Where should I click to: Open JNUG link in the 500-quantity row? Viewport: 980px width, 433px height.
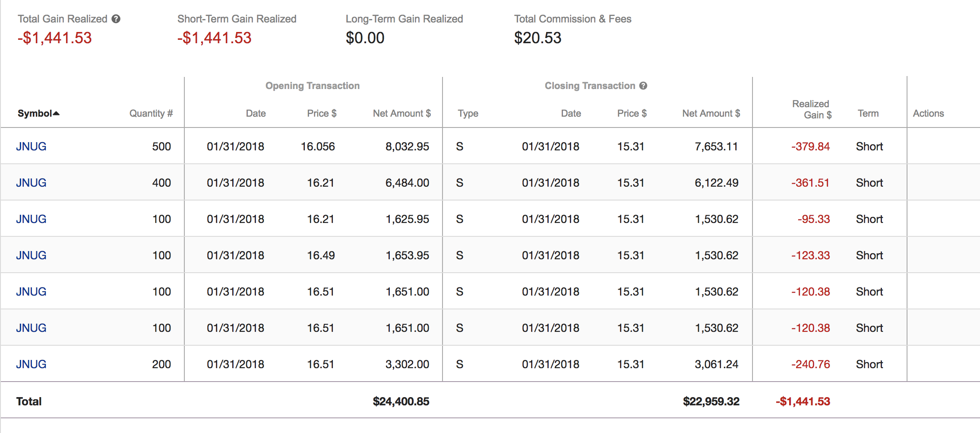31,146
